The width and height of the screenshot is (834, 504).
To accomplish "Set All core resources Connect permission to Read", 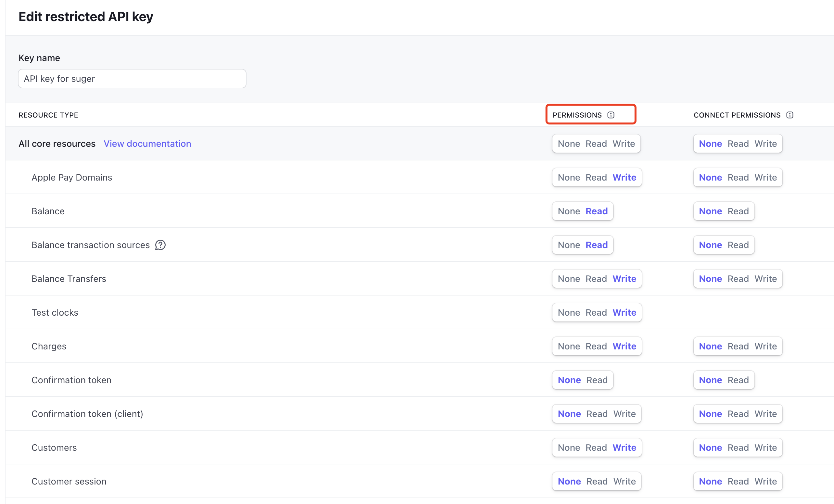I will pos(738,144).
